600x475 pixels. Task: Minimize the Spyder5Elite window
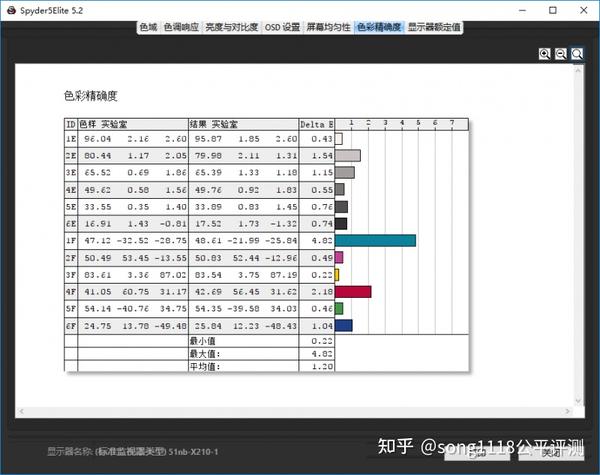click(x=522, y=10)
